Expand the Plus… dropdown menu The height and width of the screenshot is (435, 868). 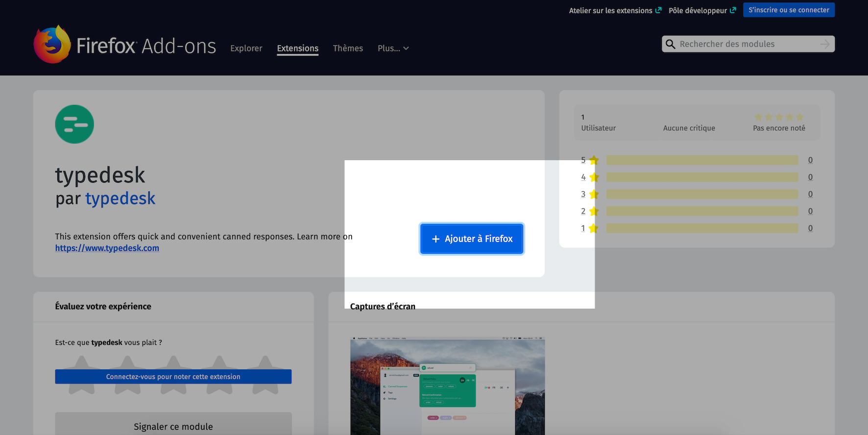[393, 48]
